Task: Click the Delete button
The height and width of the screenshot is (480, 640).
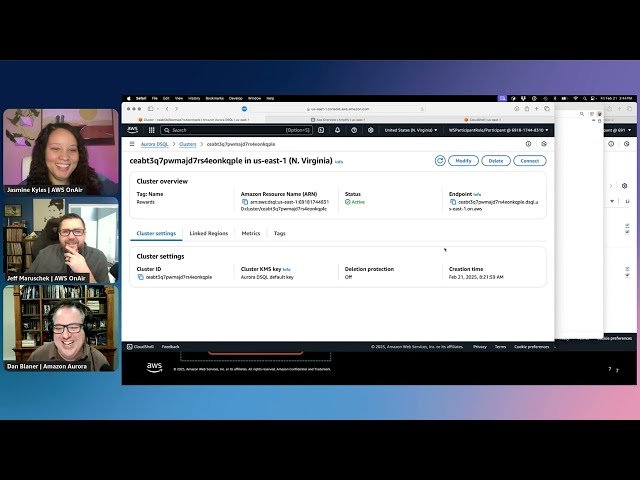Action: click(x=496, y=160)
